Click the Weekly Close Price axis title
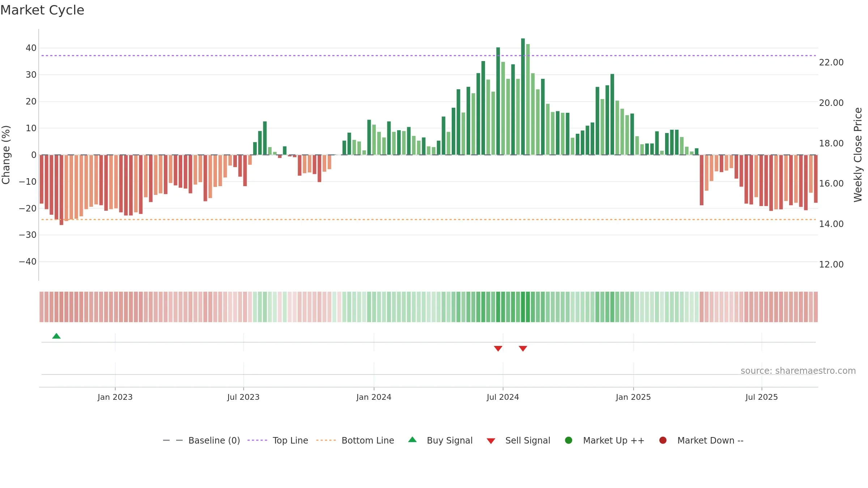The width and height of the screenshot is (868, 488). pyautogui.click(x=858, y=155)
